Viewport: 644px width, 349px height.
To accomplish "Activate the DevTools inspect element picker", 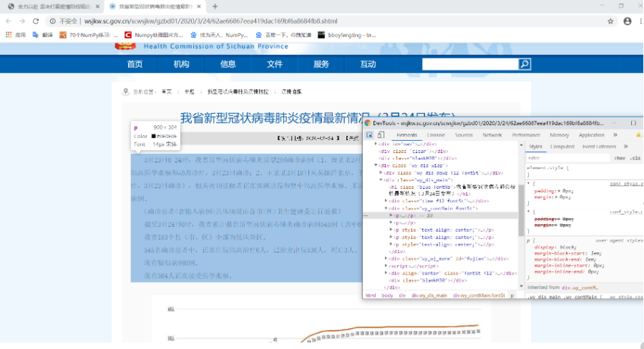I will coord(369,134).
